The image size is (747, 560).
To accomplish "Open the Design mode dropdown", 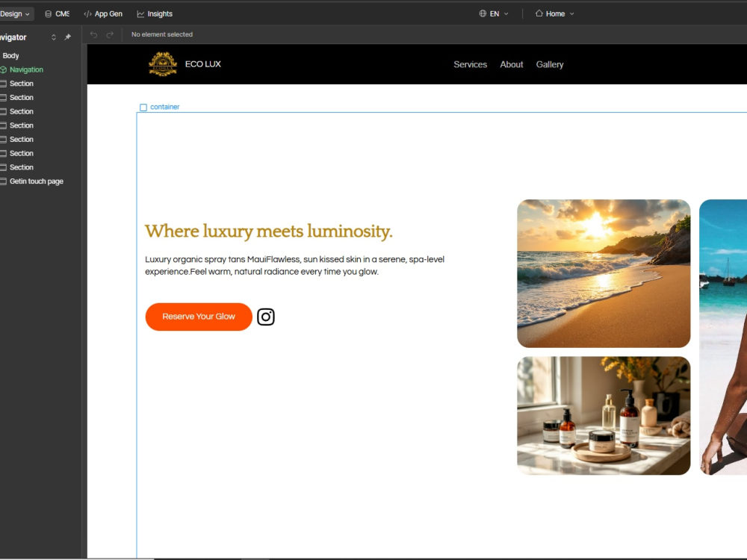I will (x=16, y=13).
